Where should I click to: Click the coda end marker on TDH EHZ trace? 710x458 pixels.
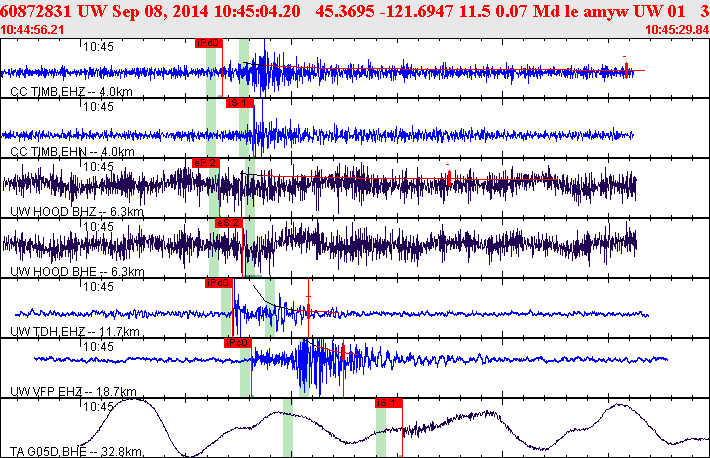[x=308, y=311]
